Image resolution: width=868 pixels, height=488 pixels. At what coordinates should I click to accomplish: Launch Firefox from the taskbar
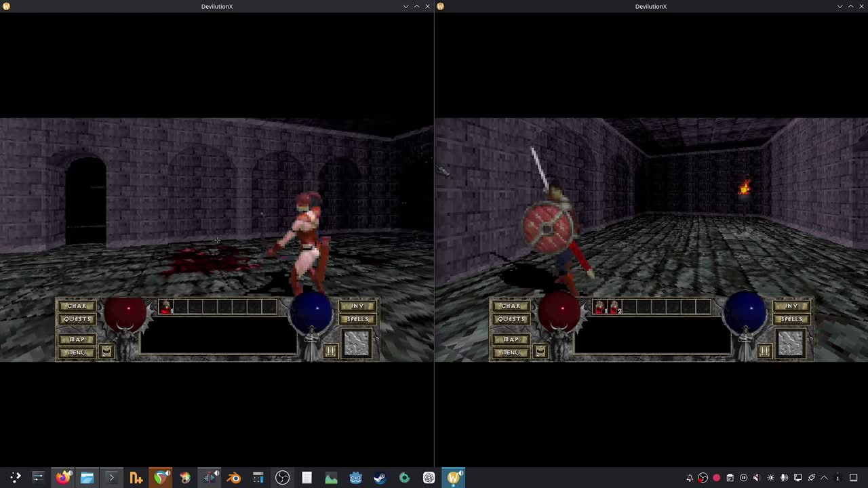(62, 478)
